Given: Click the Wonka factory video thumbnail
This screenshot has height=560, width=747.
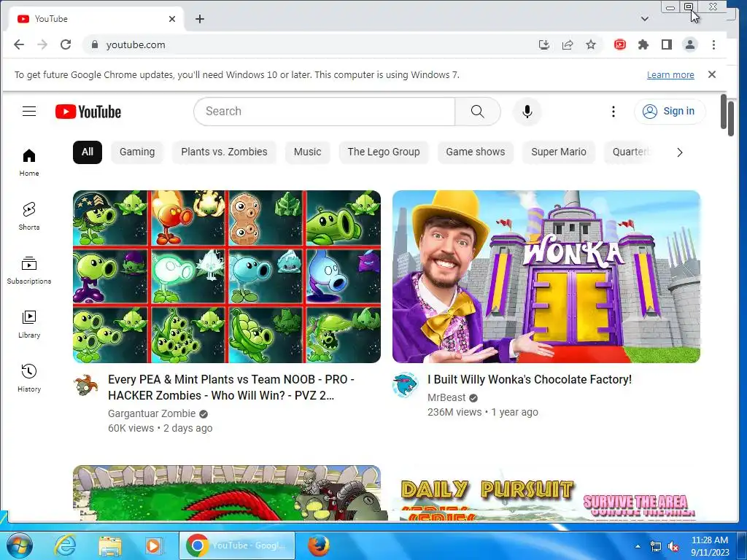Looking at the screenshot, I should [x=546, y=276].
